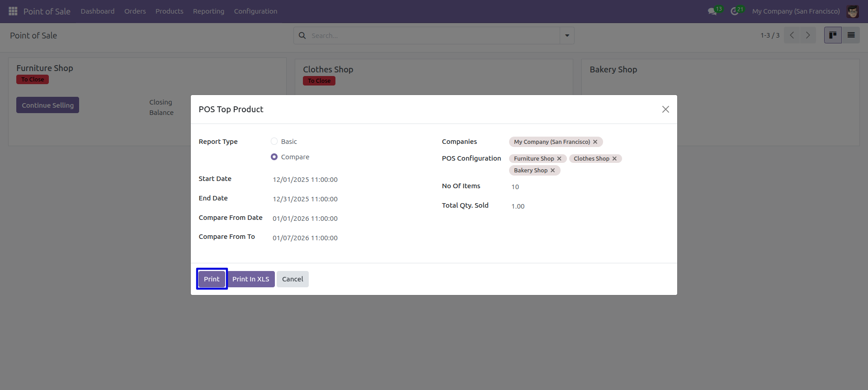
Task: Click To Close badge on Clothes Shop
Action: (x=319, y=81)
